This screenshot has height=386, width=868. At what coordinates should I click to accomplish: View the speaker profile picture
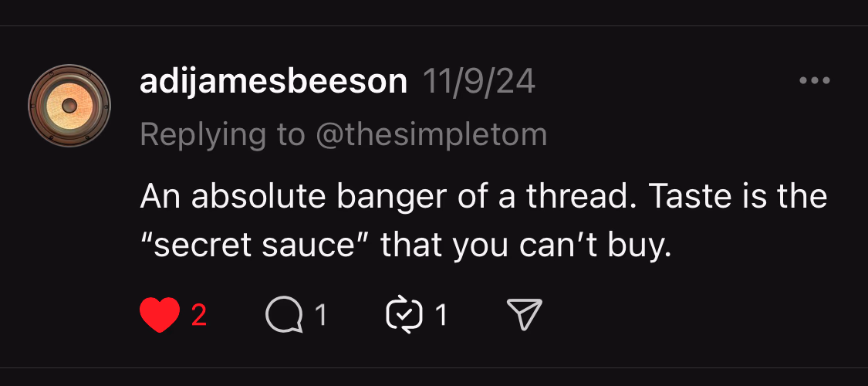(x=70, y=104)
